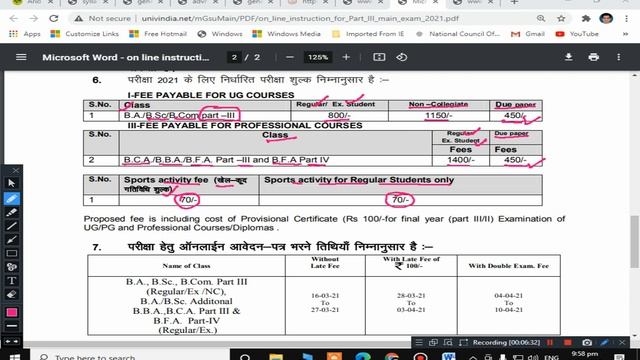The width and height of the screenshot is (640, 360).
Task: Go back to previous page in browser
Action: pos(13,19)
